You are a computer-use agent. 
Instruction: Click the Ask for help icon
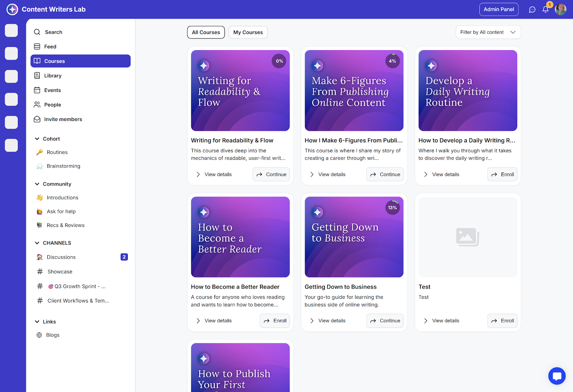click(x=40, y=212)
